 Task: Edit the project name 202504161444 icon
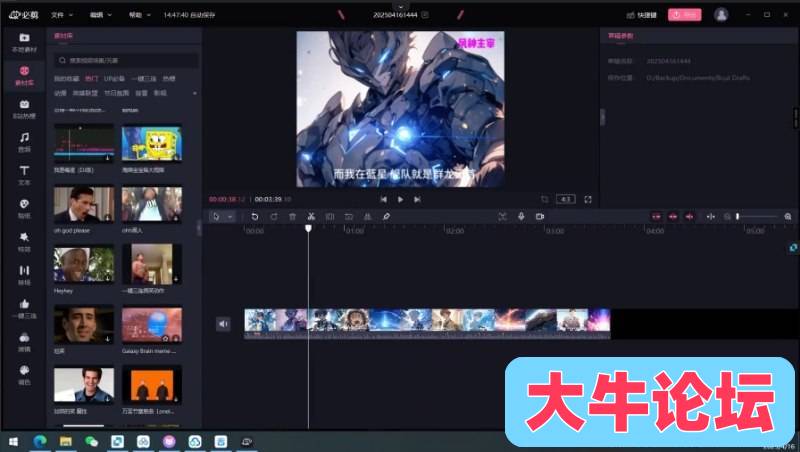tap(424, 15)
